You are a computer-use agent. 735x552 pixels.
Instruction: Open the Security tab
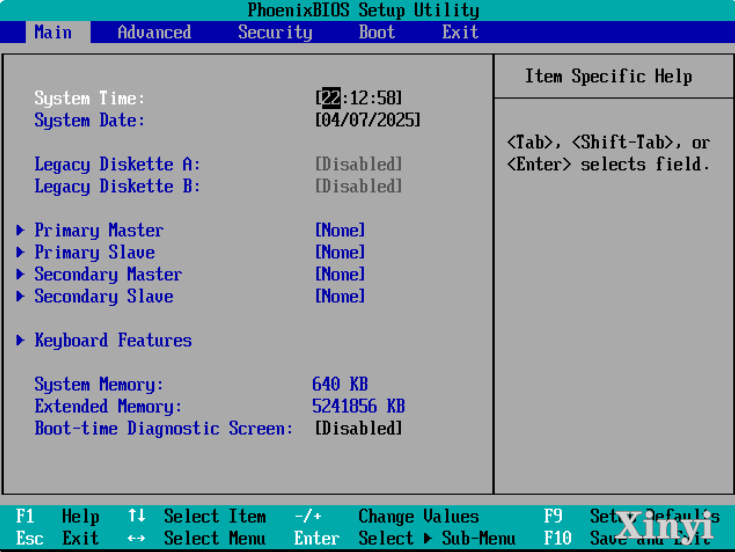pos(275,32)
